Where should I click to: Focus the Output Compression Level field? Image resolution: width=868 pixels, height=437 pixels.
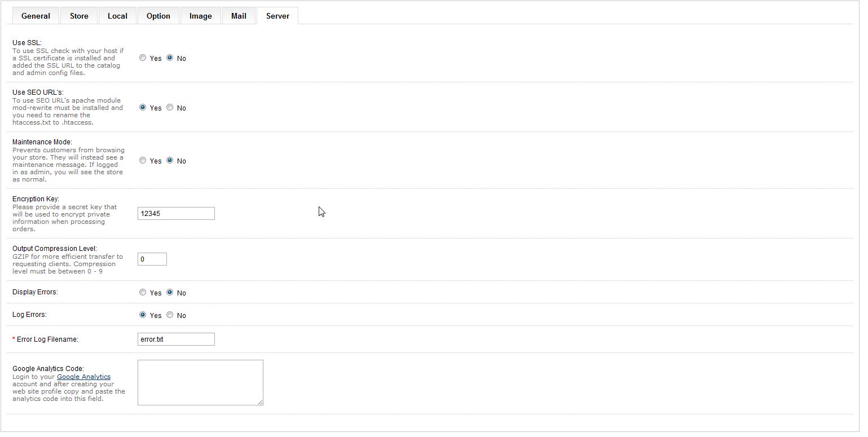point(152,259)
